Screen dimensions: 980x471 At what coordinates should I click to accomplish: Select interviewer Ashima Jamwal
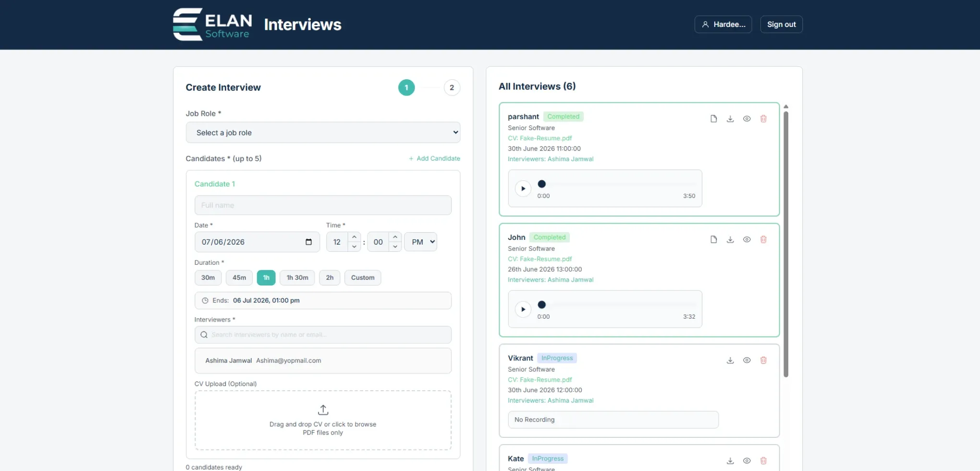coord(323,360)
